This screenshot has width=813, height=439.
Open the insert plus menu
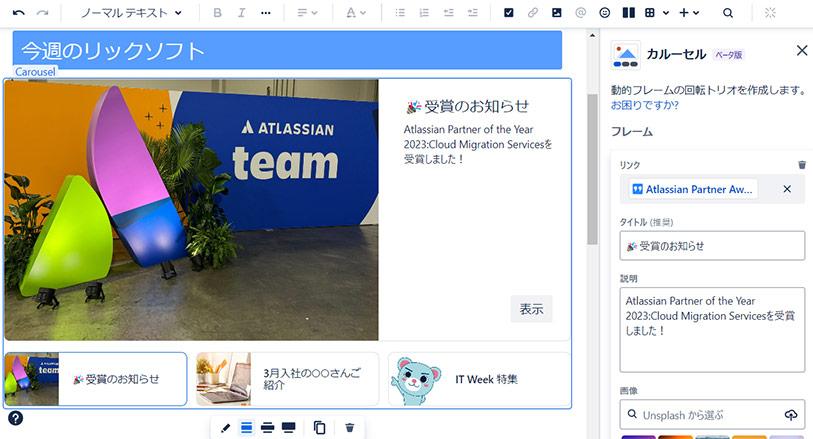tap(689, 13)
